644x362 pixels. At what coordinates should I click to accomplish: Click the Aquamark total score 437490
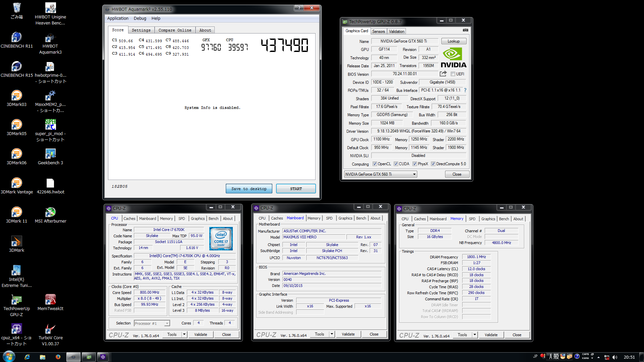coord(284,45)
